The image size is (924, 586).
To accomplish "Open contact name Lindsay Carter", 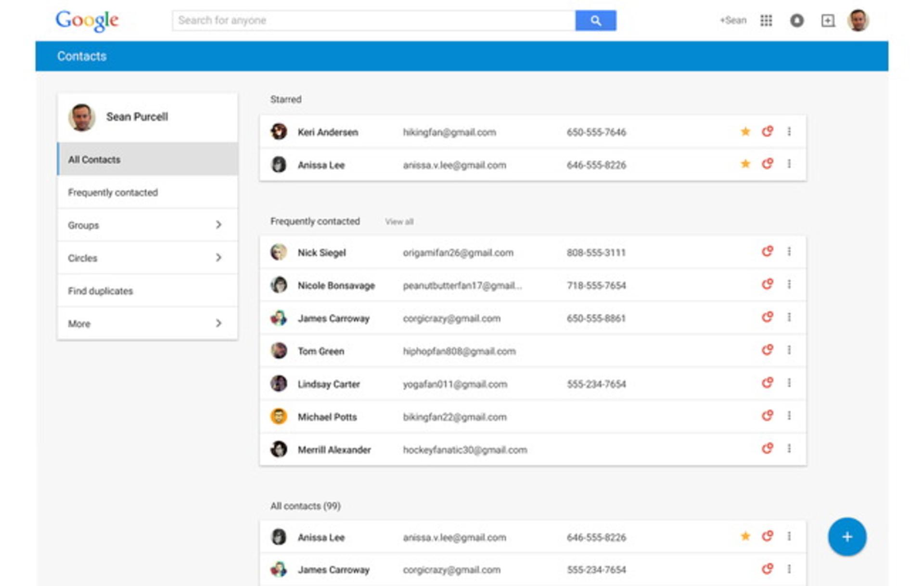I will click(329, 384).
